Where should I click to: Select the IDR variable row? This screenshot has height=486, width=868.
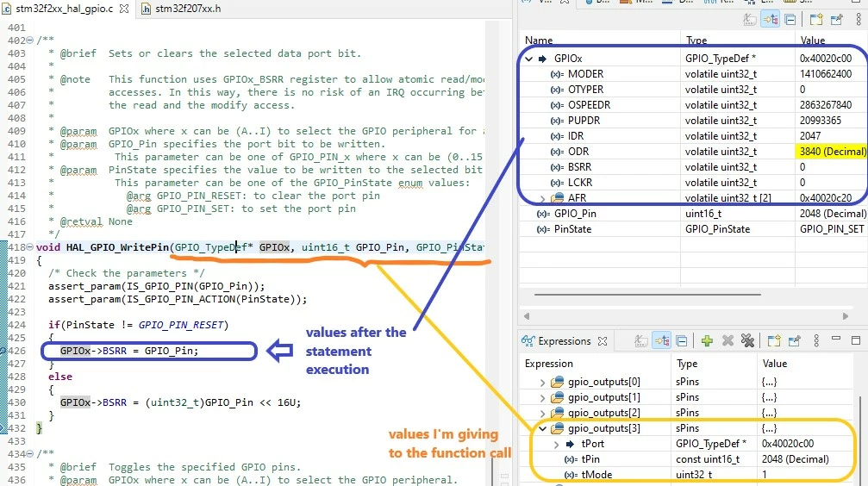[x=694, y=136]
